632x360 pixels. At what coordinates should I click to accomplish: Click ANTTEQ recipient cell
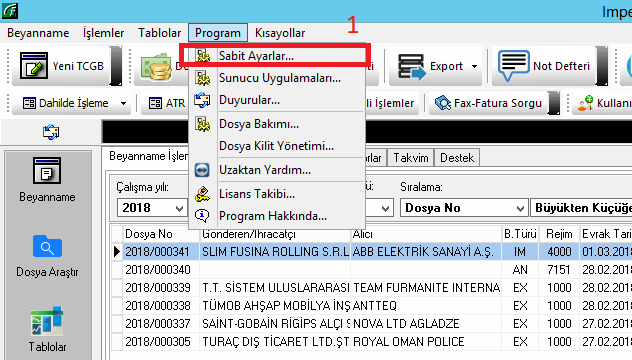(x=426, y=306)
